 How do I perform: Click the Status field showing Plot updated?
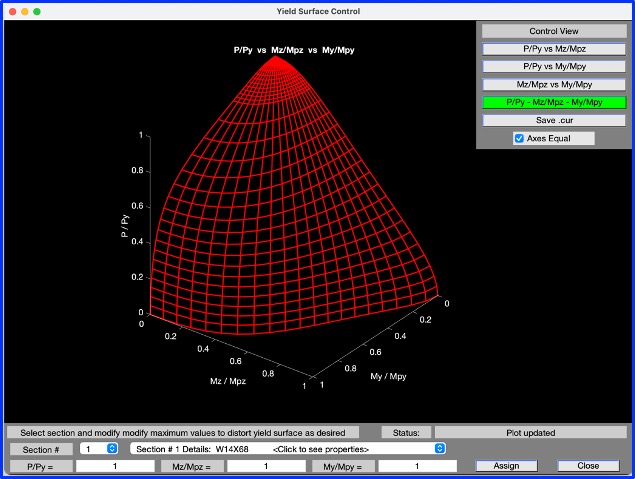(x=531, y=433)
